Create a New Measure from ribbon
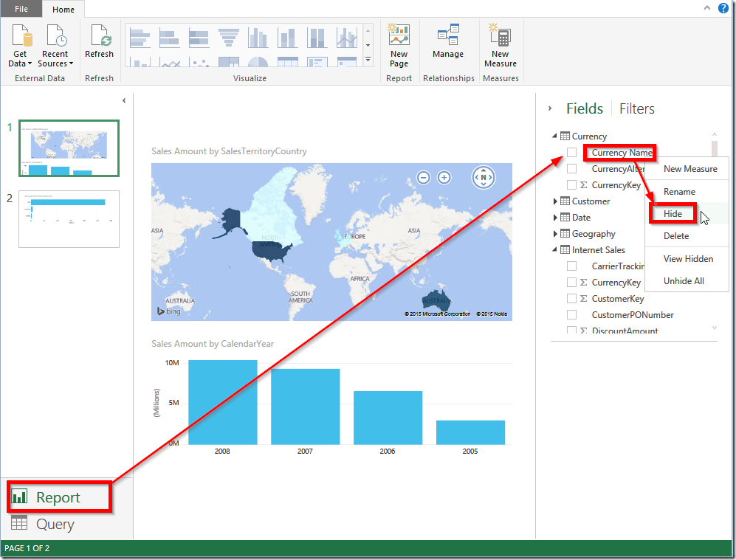The image size is (736, 560). pos(501,46)
